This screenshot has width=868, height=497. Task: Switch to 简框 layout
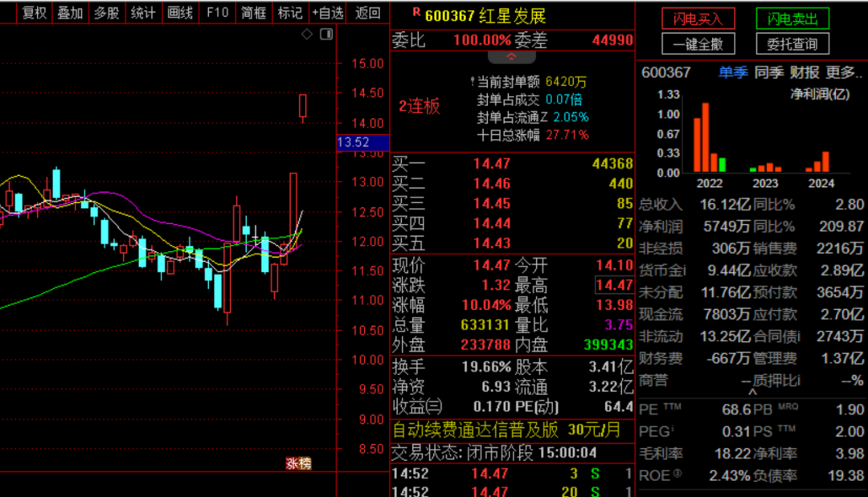(x=253, y=13)
